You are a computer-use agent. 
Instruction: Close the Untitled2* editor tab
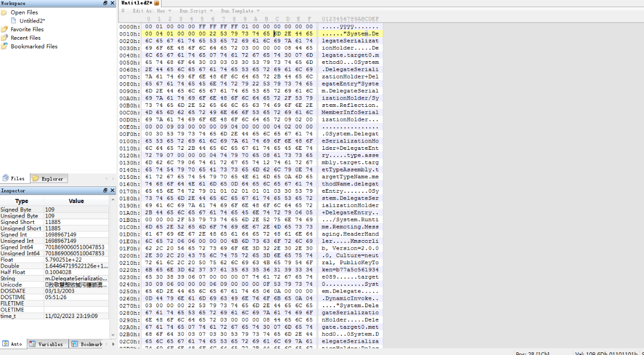(x=157, y=3)
